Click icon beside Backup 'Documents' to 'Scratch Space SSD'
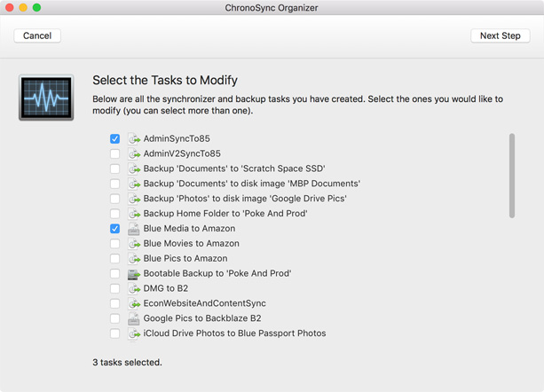Screen dimensions: 544x392 click(x=134, y=169)
